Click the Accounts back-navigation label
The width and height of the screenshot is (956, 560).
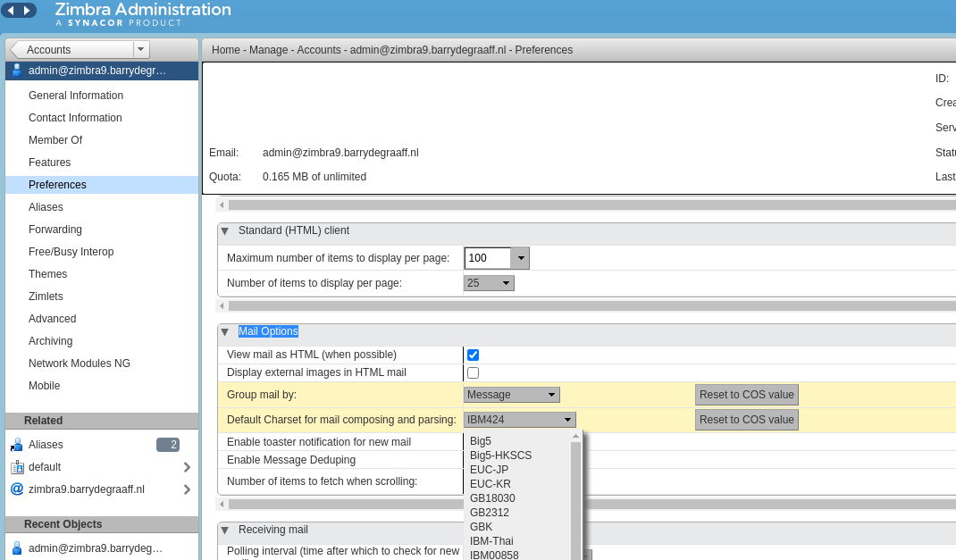[49, 50]
